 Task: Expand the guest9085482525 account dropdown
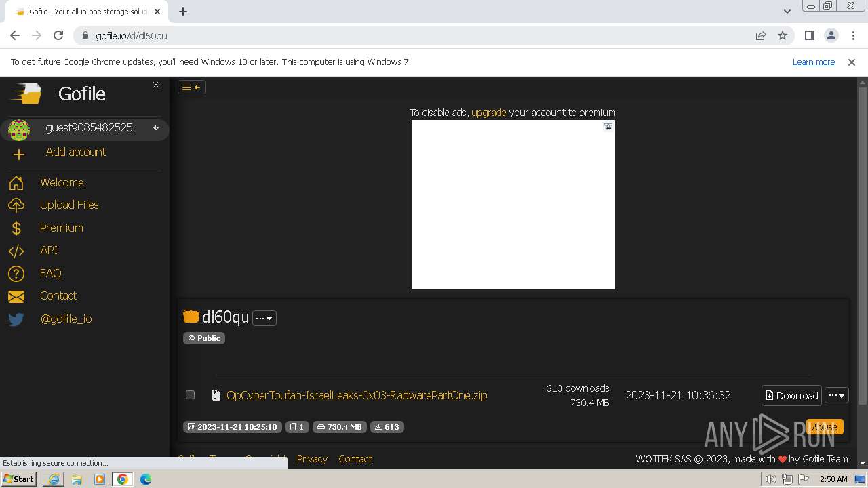click(156, 128)
